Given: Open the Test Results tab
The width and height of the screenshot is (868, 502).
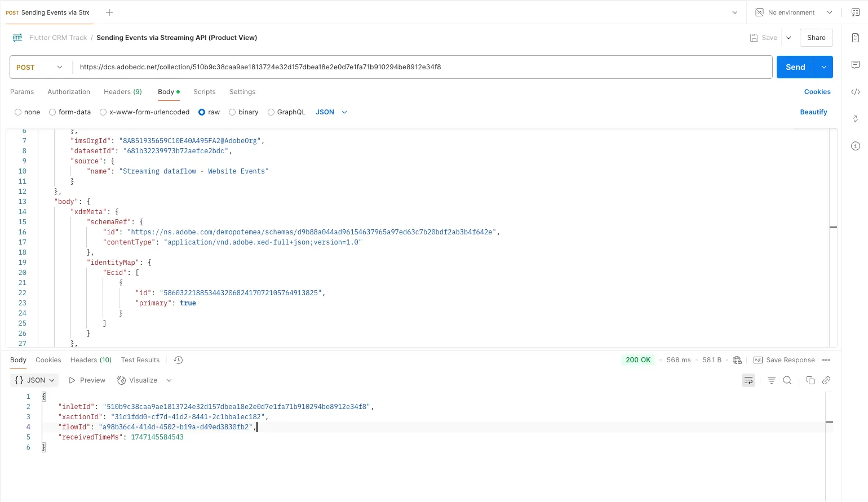Looking at the screenshot, I should [x=140, y=360].
